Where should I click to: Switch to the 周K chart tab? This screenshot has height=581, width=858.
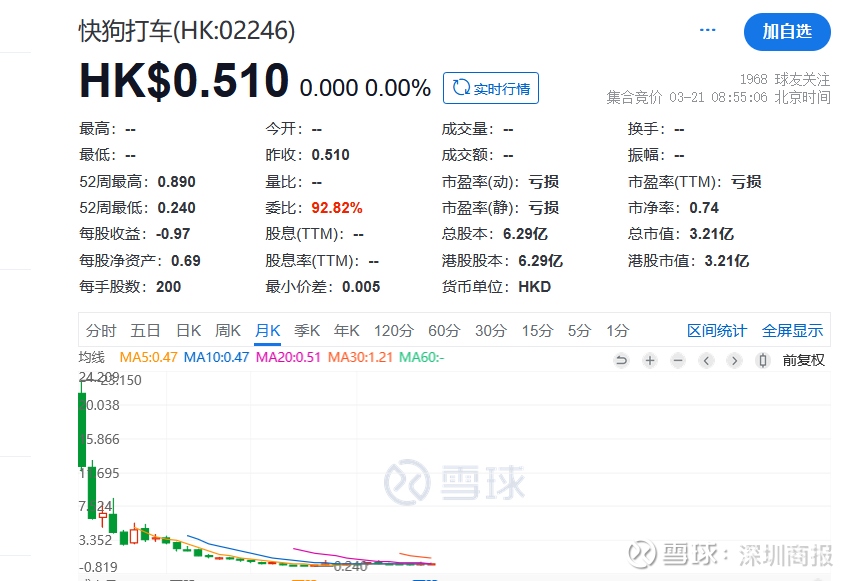[x=228, y=330]
